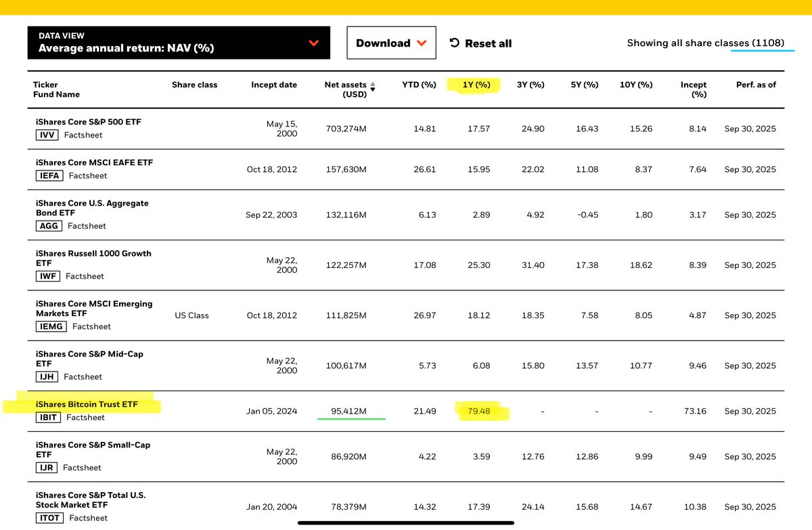
Task: Select the 31.40 three-year return value
Action: coord(533,265)
